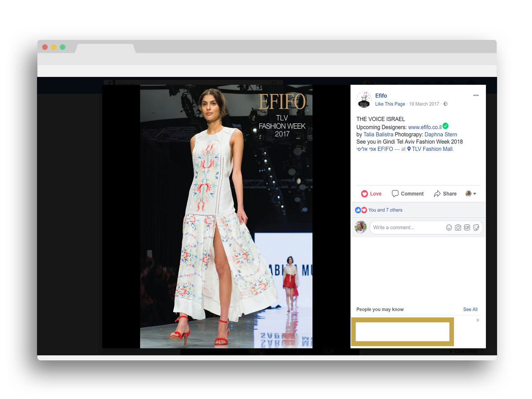This screenshot has width=532, height=399.
Task: Open the sticker picker in the comment box
Action: [476, 227]
